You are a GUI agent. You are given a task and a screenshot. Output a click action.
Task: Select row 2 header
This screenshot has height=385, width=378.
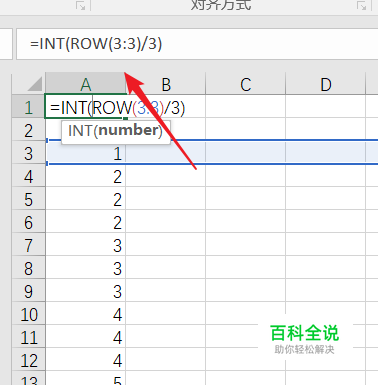[x=28, y=130]
